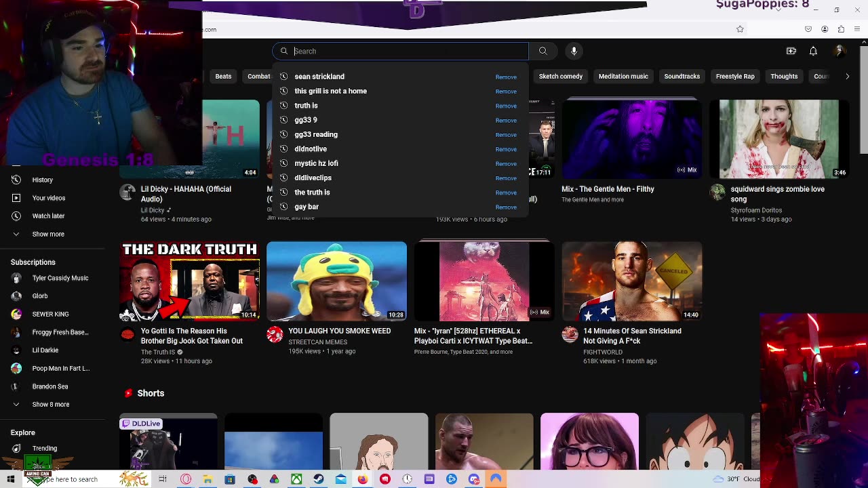Click the YouTube search magnifier button
868x488 pixels.
(542, 51)
